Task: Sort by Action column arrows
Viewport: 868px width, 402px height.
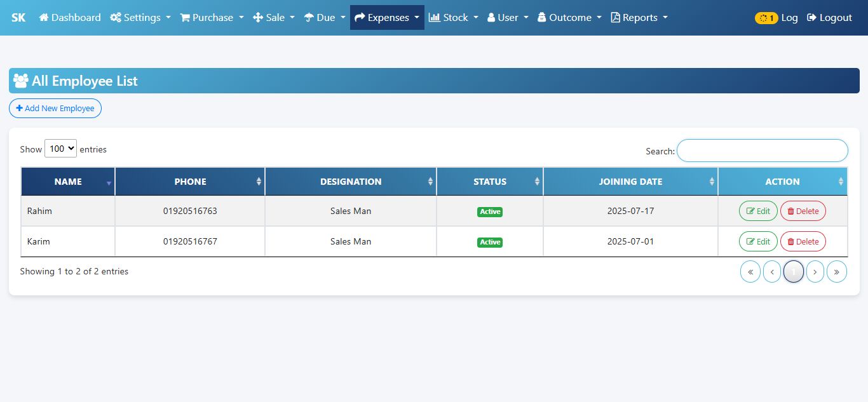Action: (841, 182)
